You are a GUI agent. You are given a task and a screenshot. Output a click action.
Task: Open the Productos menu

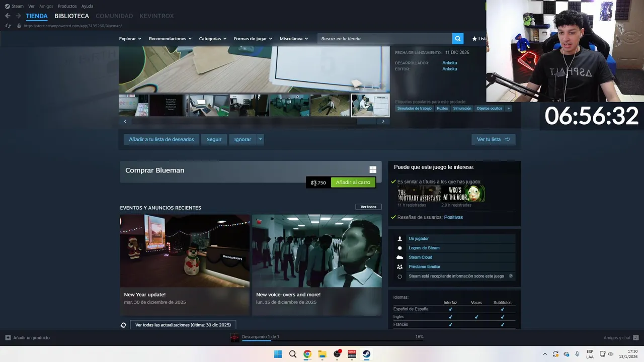67,6
